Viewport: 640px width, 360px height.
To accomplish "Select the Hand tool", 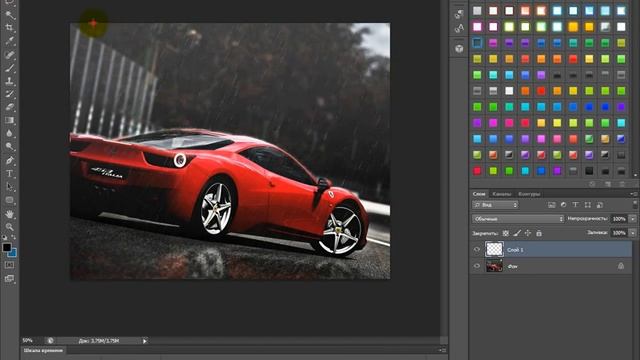I will point(10,213).
